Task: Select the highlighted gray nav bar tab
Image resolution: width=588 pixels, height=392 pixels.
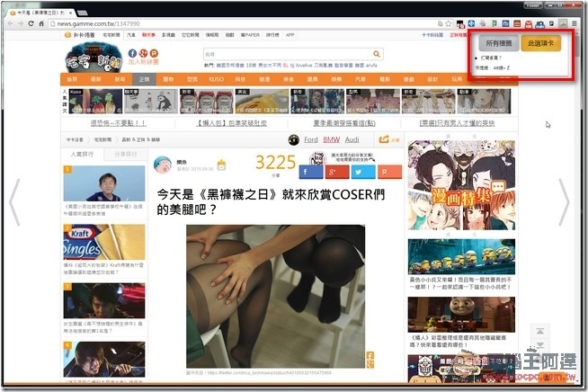Action: coord(144,79)
